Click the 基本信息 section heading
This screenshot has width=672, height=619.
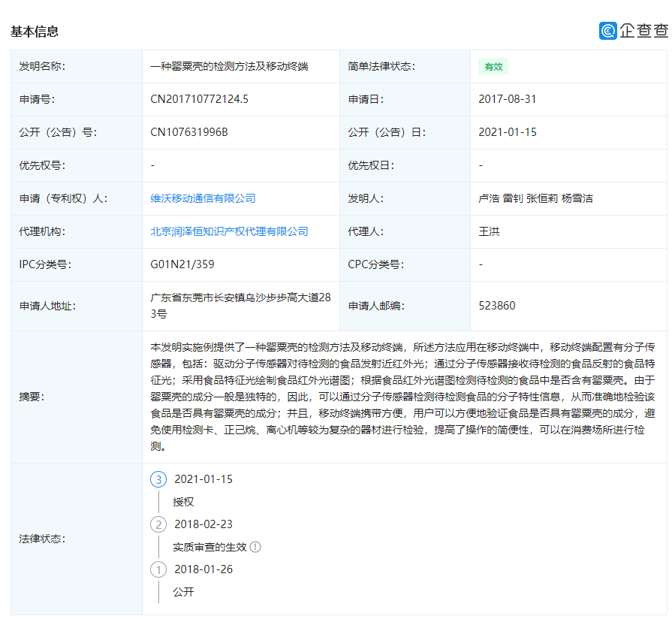[35, 32]
